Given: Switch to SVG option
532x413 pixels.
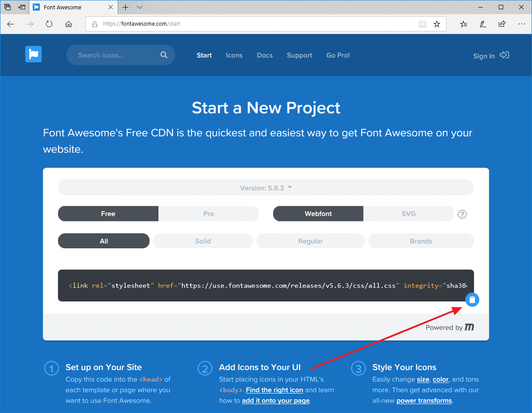Looking at the screenshot, I should (409, 214).
